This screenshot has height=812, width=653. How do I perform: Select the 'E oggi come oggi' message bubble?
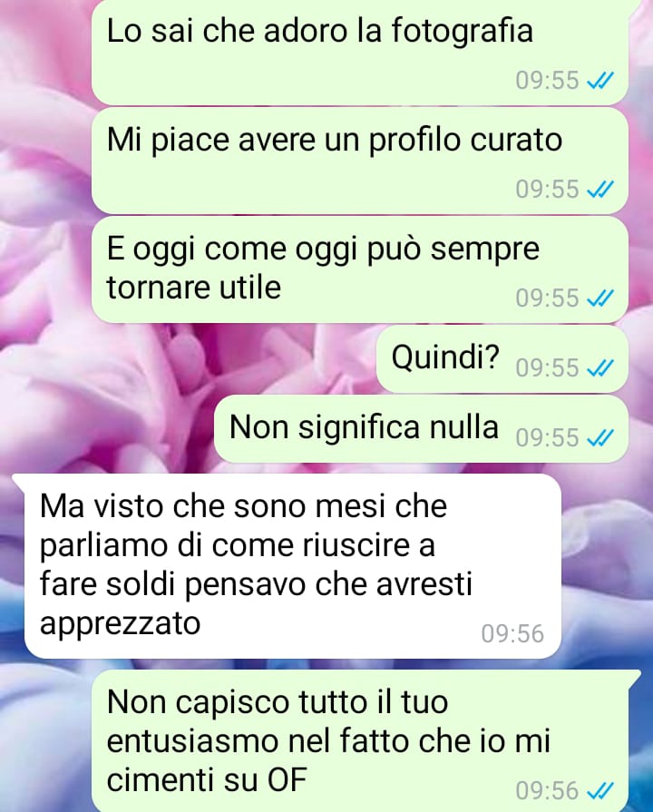360,269
